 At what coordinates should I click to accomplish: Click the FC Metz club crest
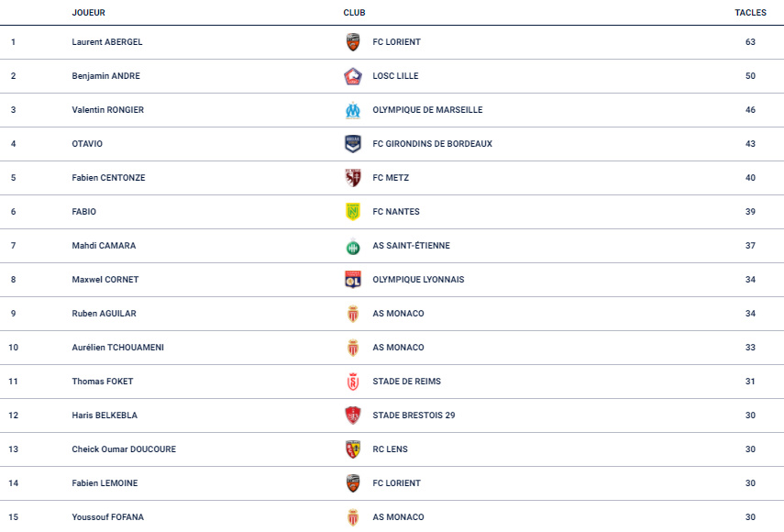pyautogui.click(x=353, y=178)
